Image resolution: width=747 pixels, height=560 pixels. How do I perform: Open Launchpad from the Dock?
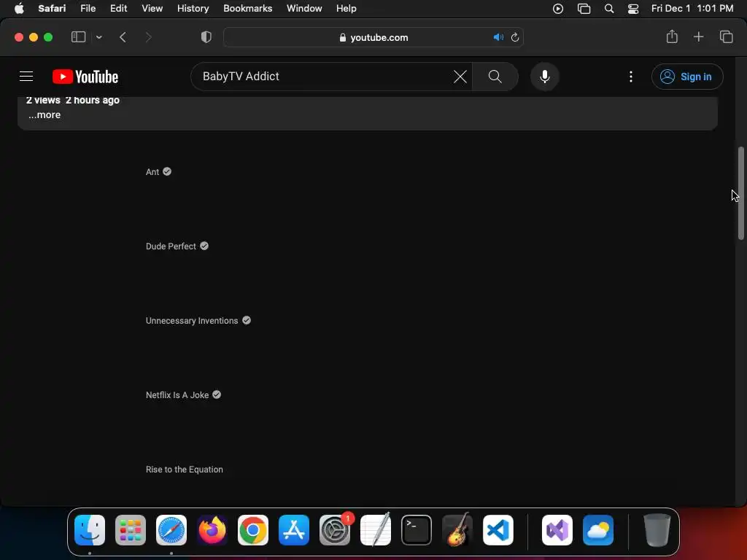tap(131, 530)
